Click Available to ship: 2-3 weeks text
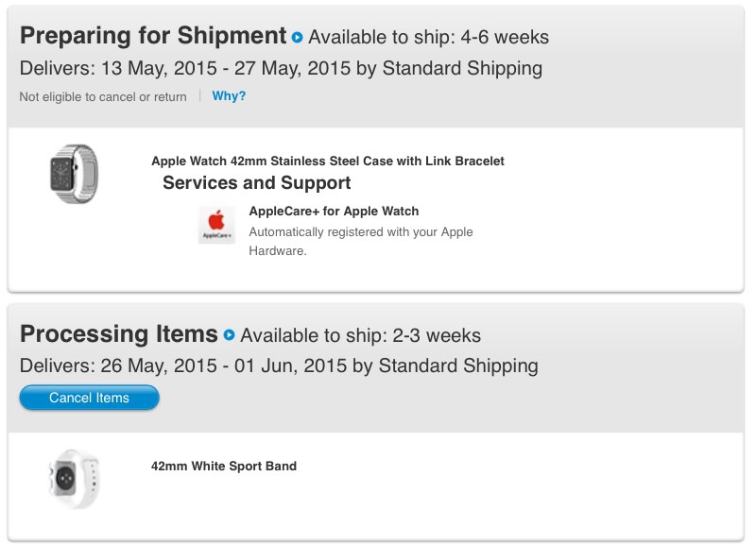The image size is (756, 544). (x=361, y=335)
